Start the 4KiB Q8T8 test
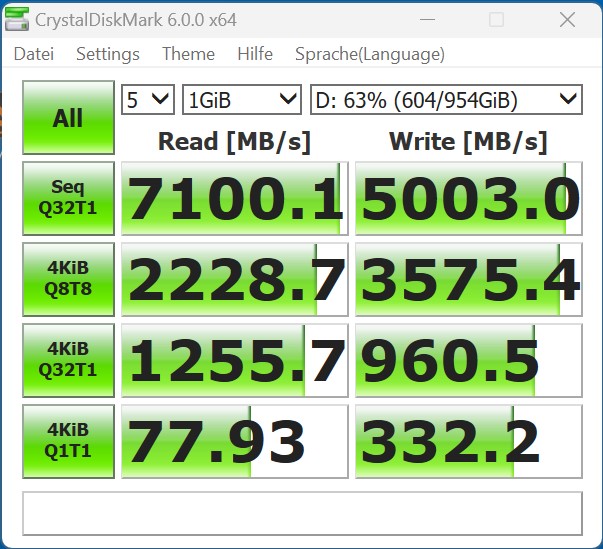This screenshot has height=549, width=603. 68,279
